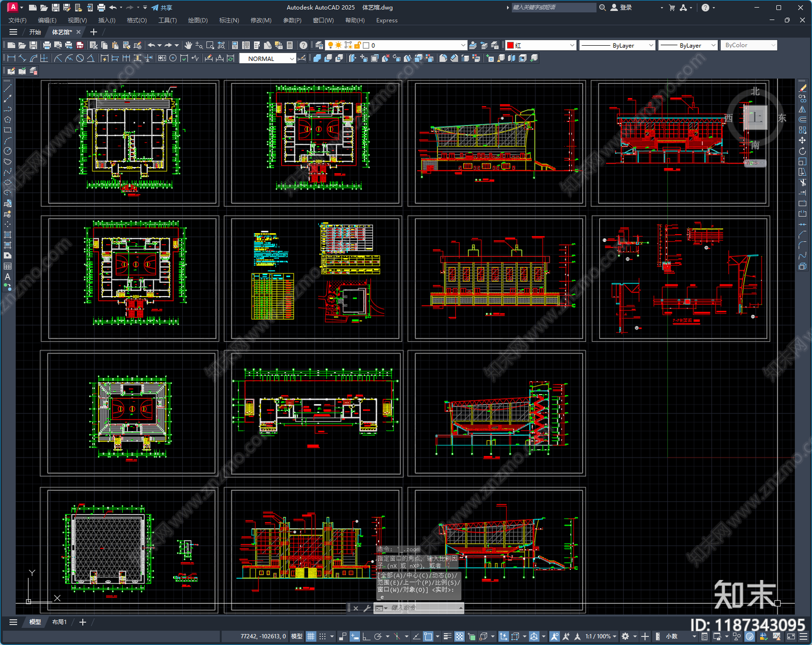
Task: Open the 文件(F) menu
Action: tap(17, 20)
